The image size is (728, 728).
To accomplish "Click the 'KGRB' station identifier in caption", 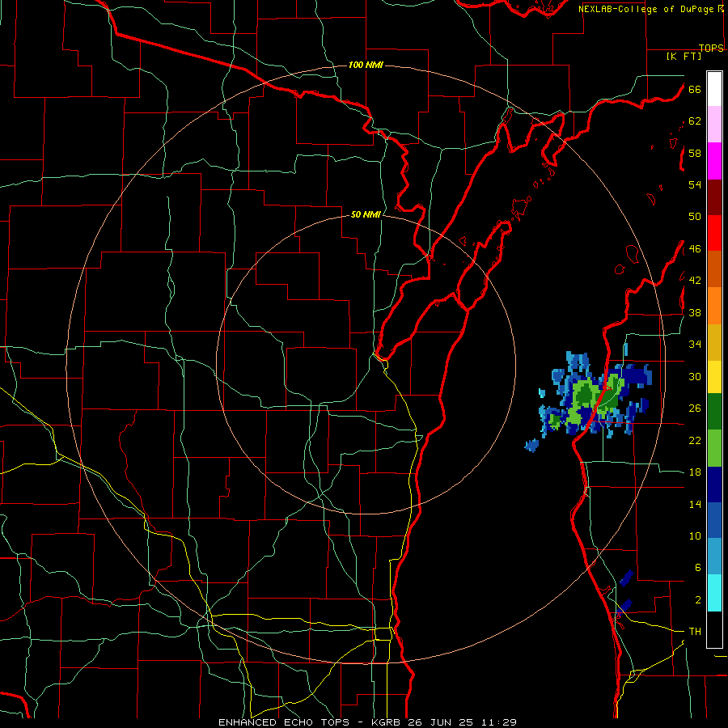I will point(387,722).
